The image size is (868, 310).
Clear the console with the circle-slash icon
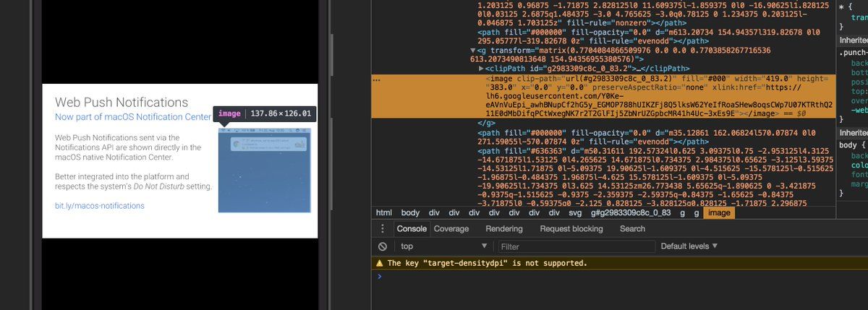383,246
